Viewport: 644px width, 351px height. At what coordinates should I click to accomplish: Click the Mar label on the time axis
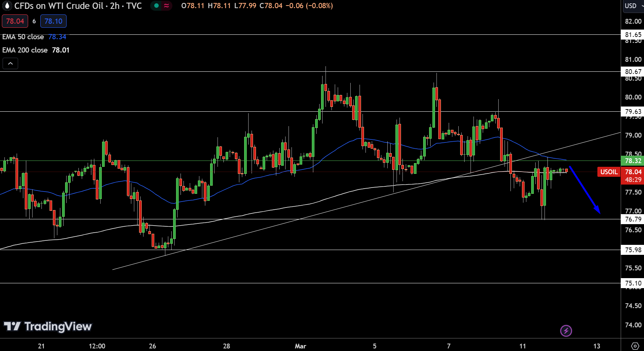[x=300, y=346]
